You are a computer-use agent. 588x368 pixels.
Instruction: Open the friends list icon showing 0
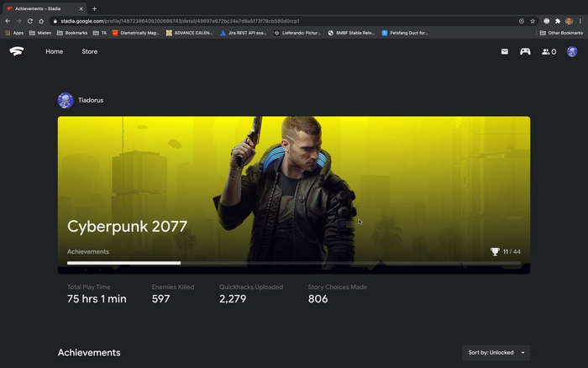point(549,52)
